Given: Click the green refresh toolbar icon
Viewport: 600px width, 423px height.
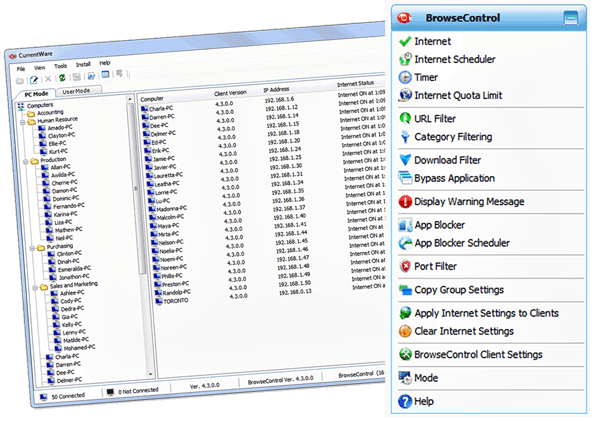Looking at the screenshot, I should click(62, 78).
